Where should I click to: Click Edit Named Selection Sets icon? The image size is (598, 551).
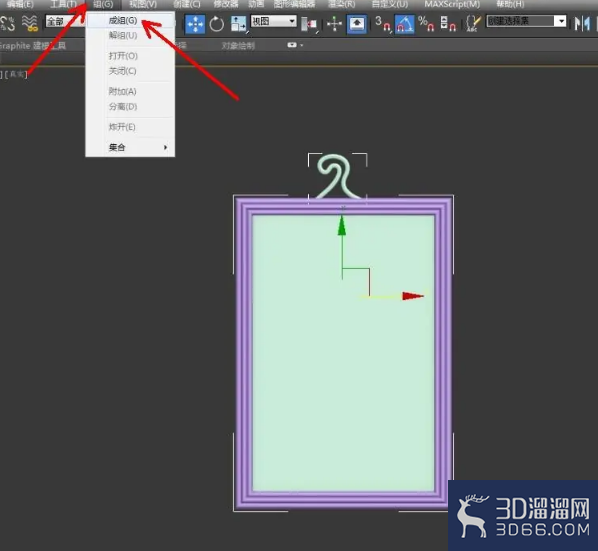(473, 24)
